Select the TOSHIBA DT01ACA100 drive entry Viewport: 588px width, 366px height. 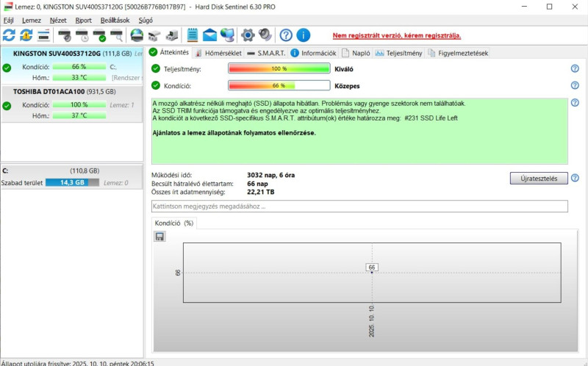tap(71, 104)
